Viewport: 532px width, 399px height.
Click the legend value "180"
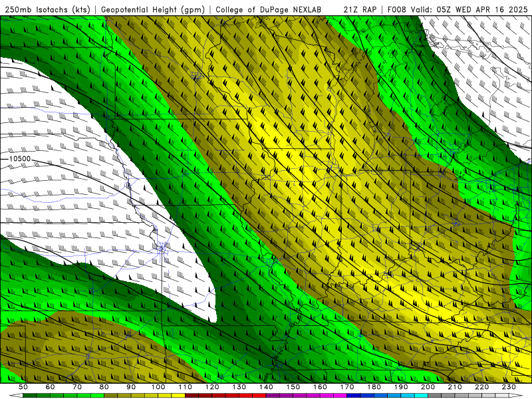pos(374,387)
